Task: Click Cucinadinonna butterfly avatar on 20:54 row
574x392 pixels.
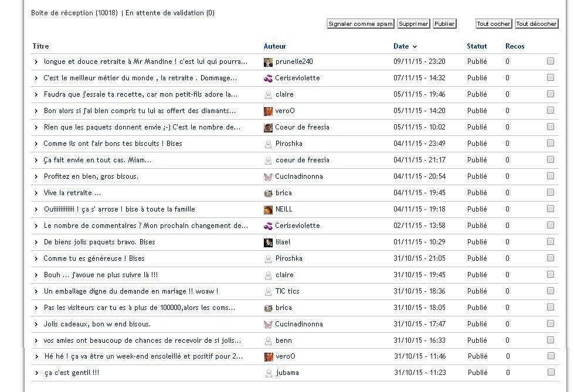Action: tap(268, 177)
